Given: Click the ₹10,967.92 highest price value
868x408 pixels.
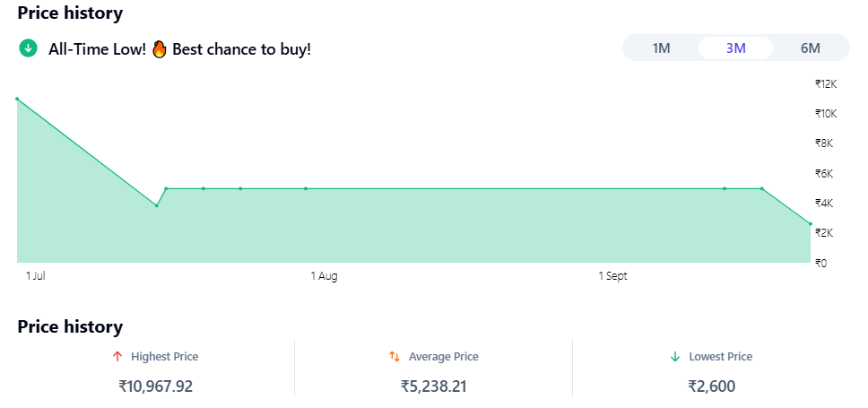Looking at the screenshot, I should pos(156,386).
